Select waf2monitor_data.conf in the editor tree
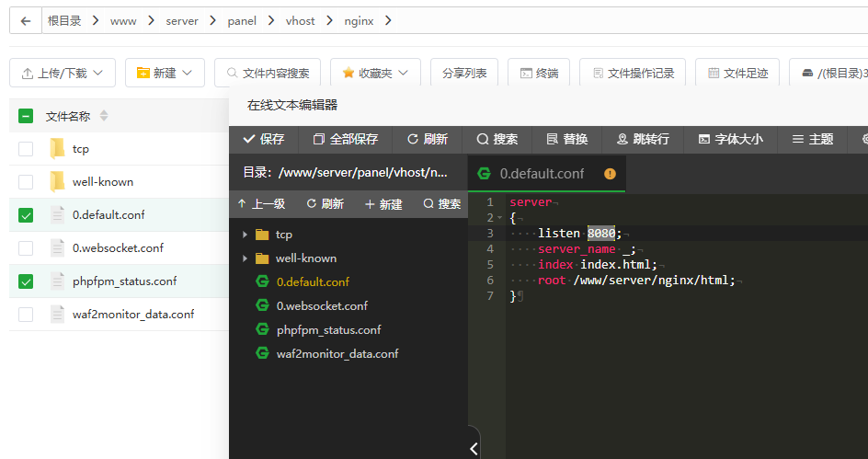The height and width of the screenshot is (459, 868). (x=337, y=354)
